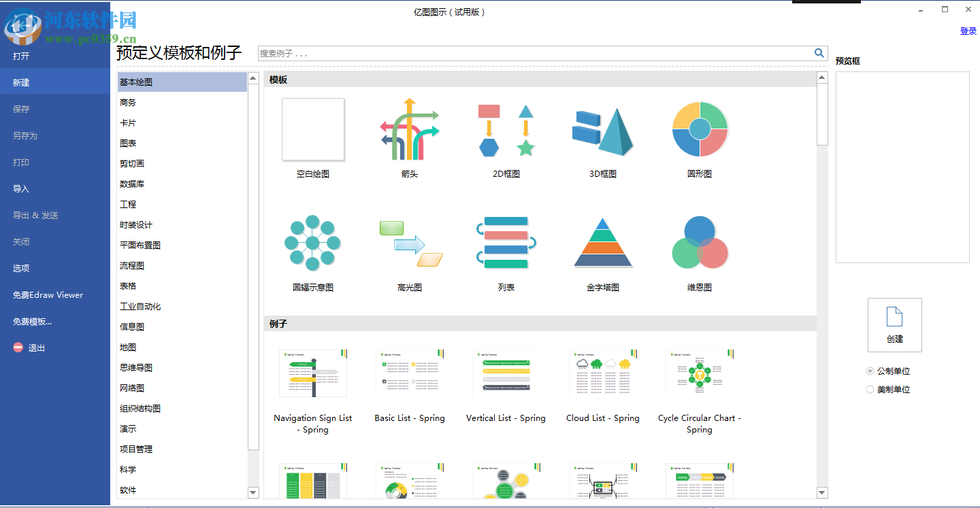
Task: Open the 圆形图 circular diagram template
Action: click(700, 129)
